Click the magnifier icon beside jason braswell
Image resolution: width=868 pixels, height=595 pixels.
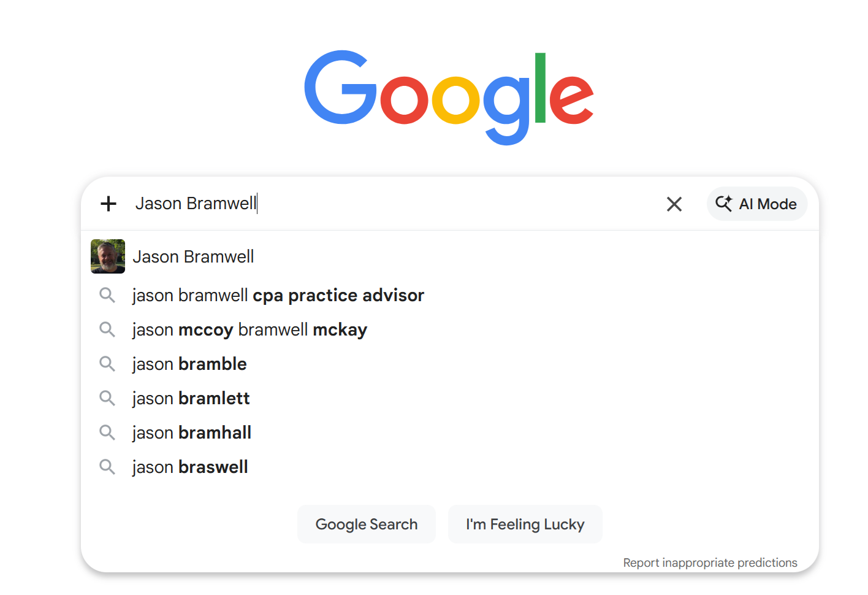pos(107,467)
